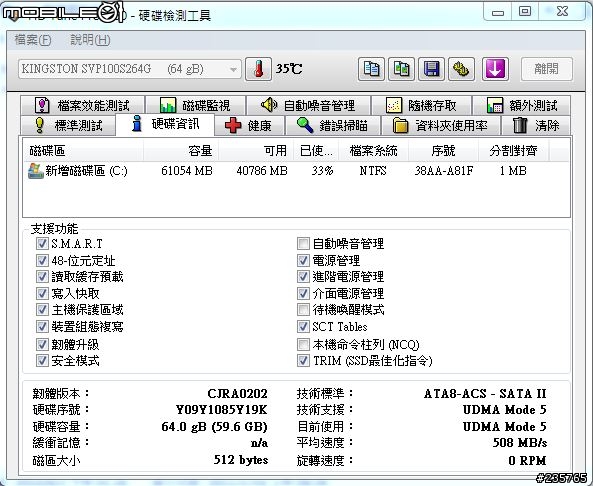Toggle the 進階電源管理 checkbox

pyautogui.click(x=303, y=276)
